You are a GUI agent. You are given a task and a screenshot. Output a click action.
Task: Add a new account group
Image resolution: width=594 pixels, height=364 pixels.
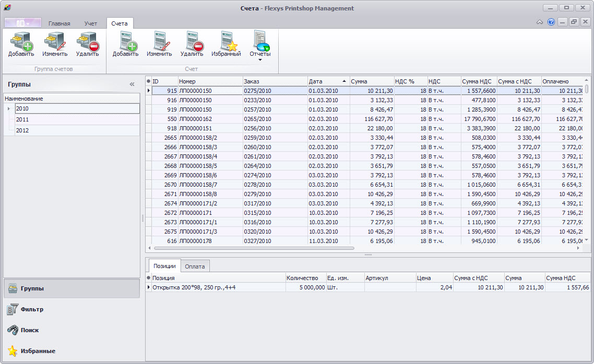[21, 45]
